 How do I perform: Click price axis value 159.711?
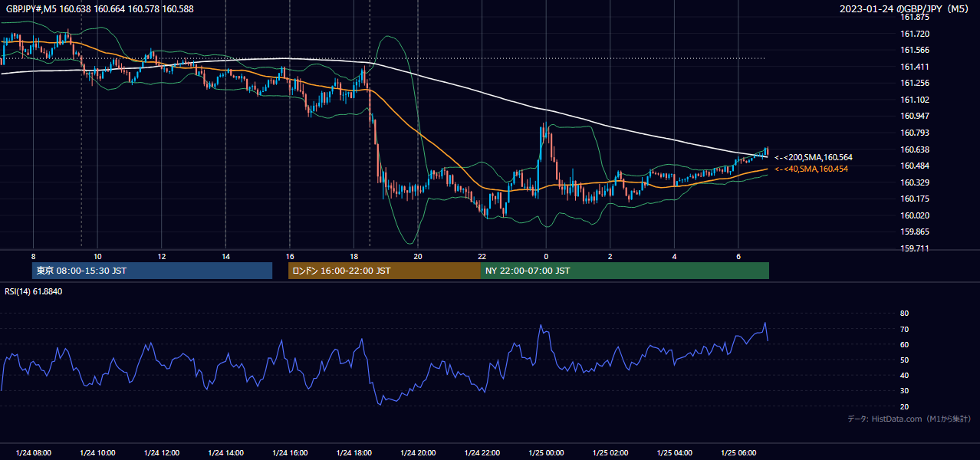click(x=914, y=248)
